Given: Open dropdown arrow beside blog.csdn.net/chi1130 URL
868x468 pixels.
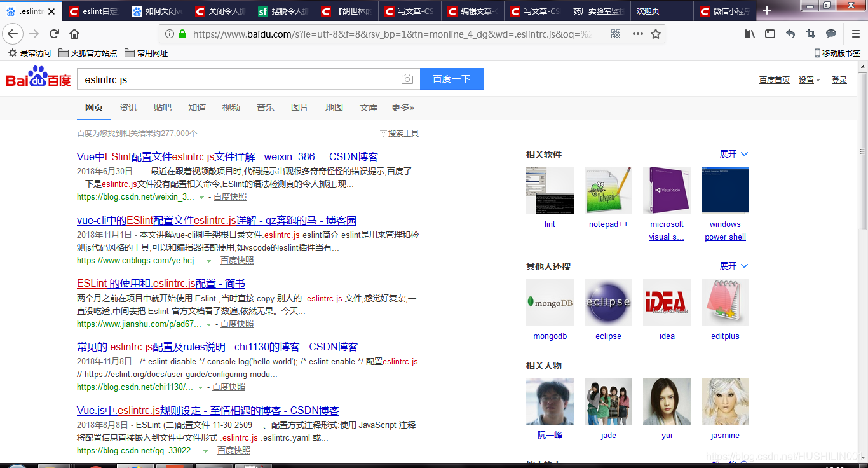Looking at the screenshot, I should click(x=200, y=387).
